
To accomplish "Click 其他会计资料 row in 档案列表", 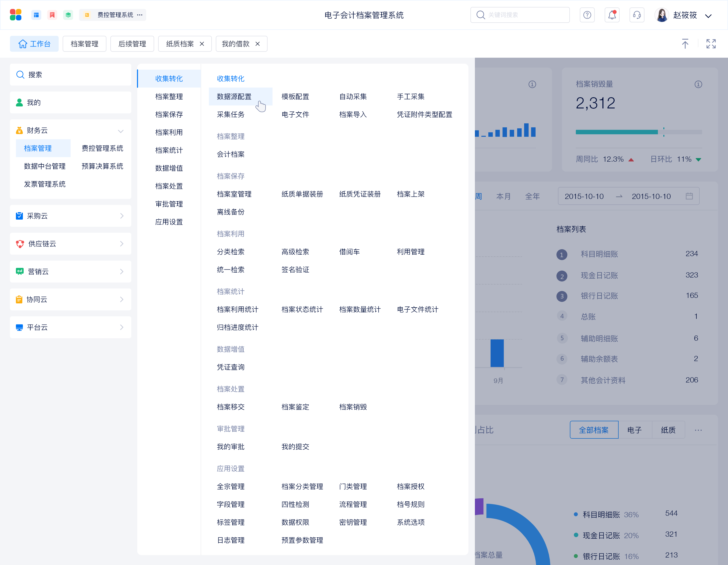I will point(627,380).
